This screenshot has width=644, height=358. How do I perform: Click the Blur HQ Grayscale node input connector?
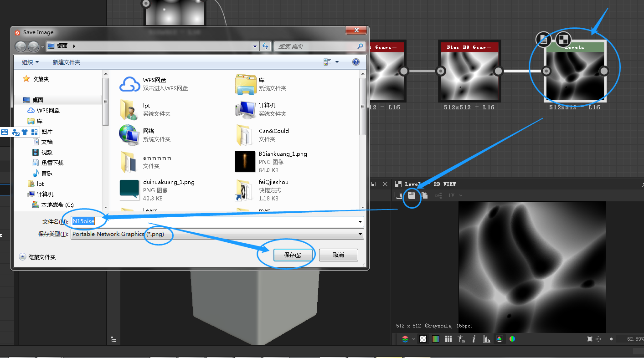pos(441,71)
